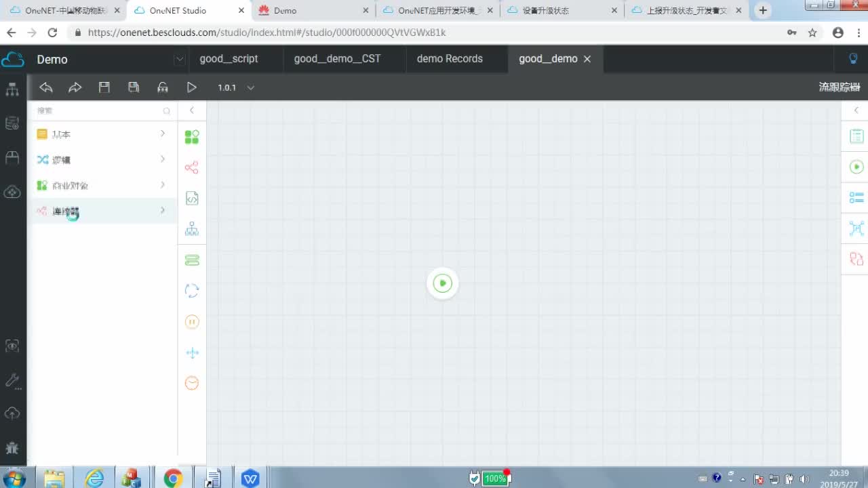The width and height of the screenshot is (868, 488).
Task: Reload the page with the browser refresh button
Action: coord(52,33)
